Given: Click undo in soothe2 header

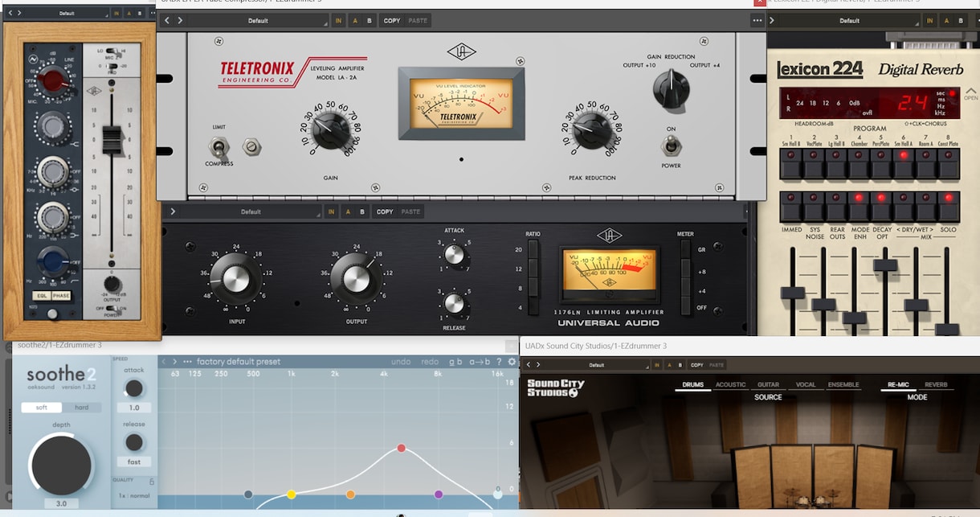Looking at the screenshot, I should pyautogui.click(x=401, y=362).
